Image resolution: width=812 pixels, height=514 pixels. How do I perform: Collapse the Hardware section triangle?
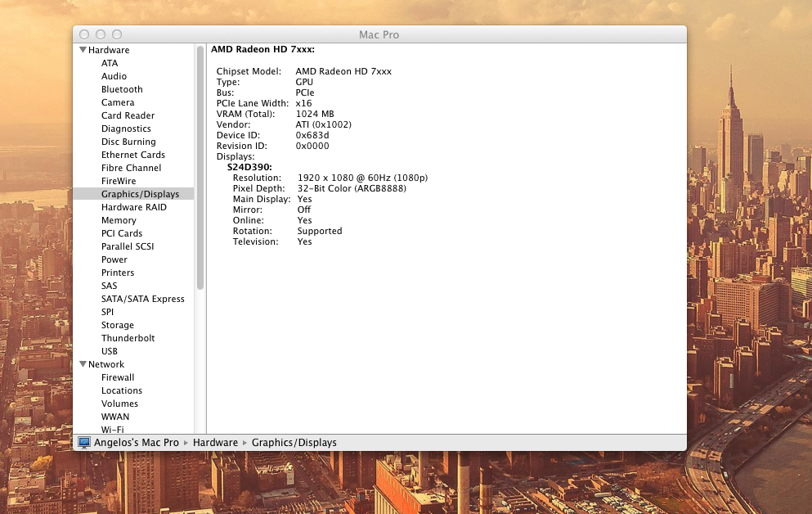click(x=83, y=50)
